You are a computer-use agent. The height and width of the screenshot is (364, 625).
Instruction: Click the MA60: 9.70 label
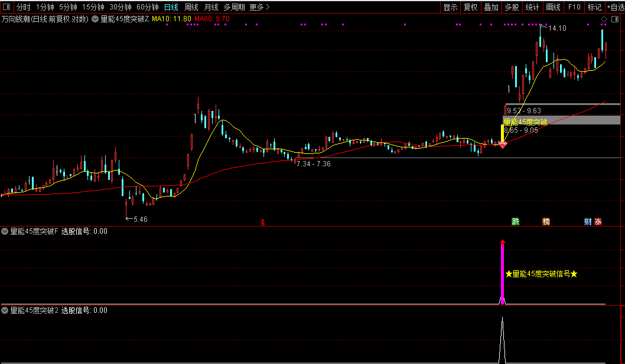[x=212, y=19]
